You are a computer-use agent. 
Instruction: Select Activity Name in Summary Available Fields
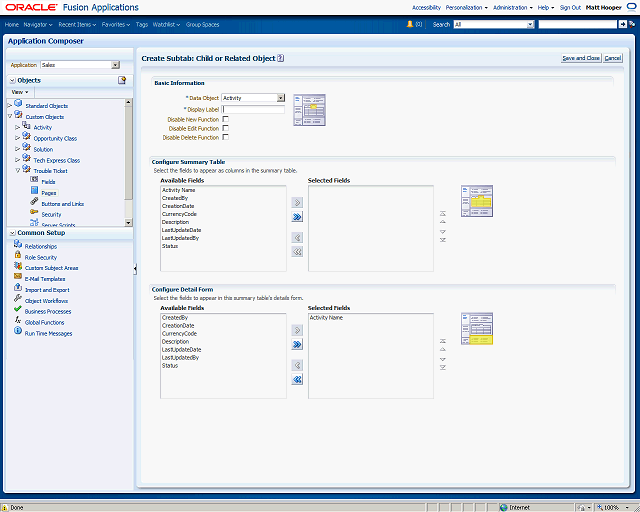[179, 190]
